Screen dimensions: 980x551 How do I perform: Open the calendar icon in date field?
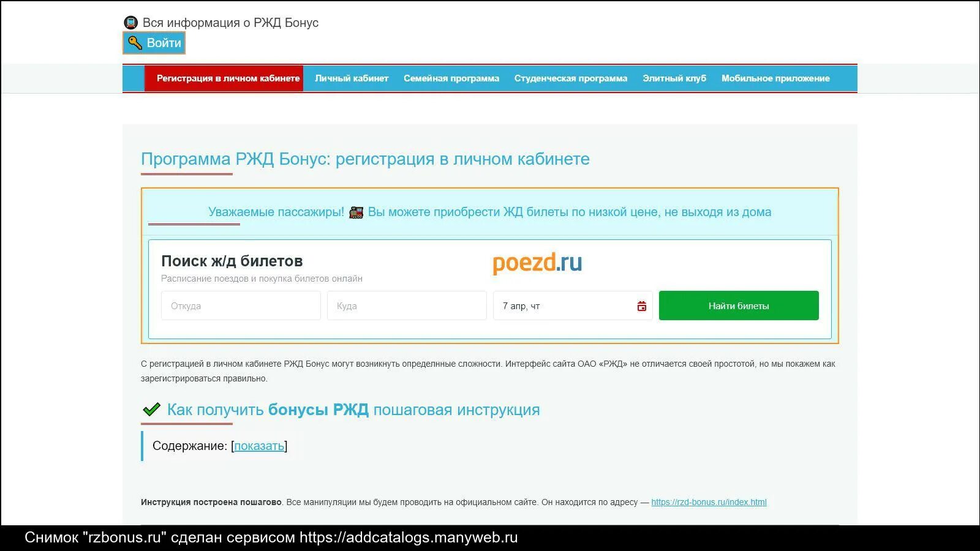641,306
